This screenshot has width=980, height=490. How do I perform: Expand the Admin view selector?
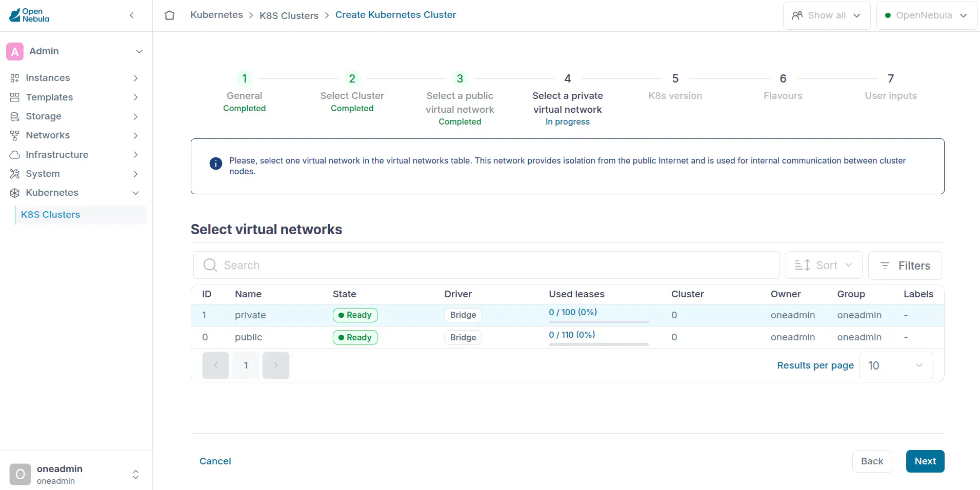[x=139, y=51]
